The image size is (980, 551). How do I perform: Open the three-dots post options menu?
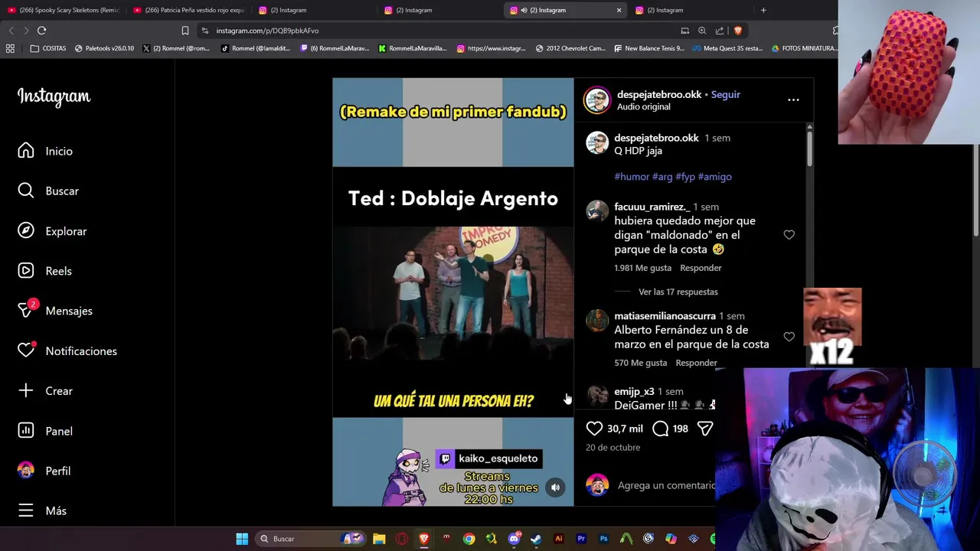coord(793,99)
